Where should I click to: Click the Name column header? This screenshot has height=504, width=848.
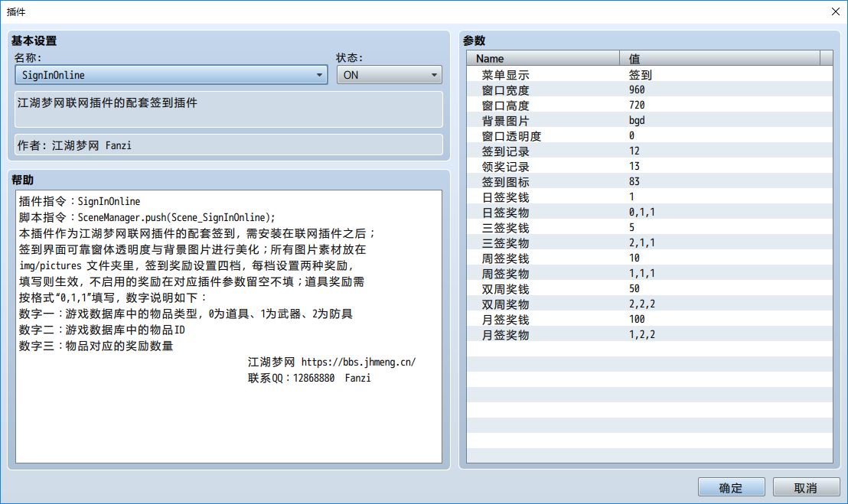coord(543,59)
